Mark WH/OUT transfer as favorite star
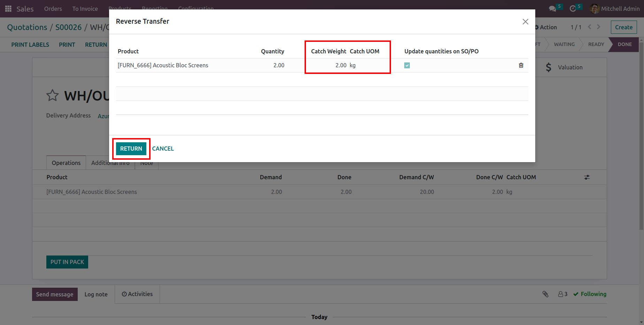The image size is (644, 325). tap(53, 95)
